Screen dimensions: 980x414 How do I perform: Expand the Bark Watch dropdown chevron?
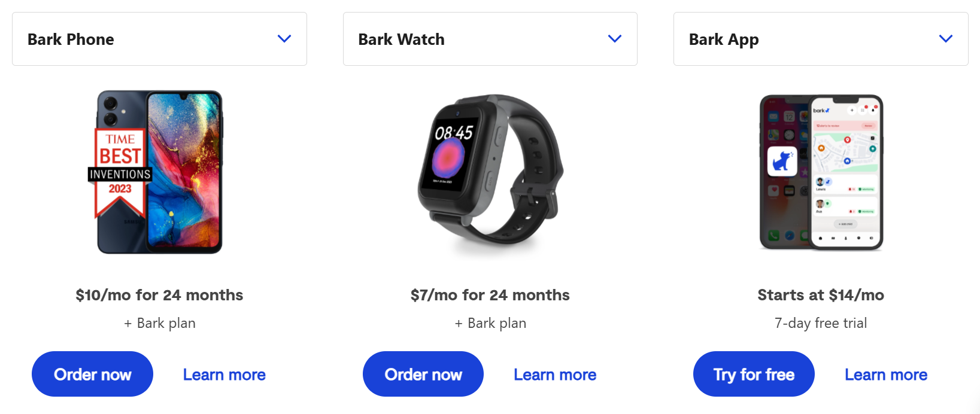pyautogui.click(x=615, y=39)
